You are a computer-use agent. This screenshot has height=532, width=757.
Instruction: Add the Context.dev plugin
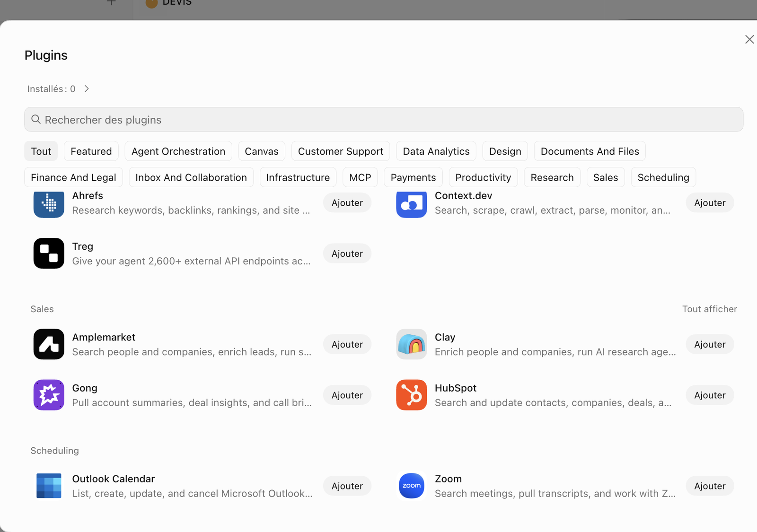[x=710, y=203]
